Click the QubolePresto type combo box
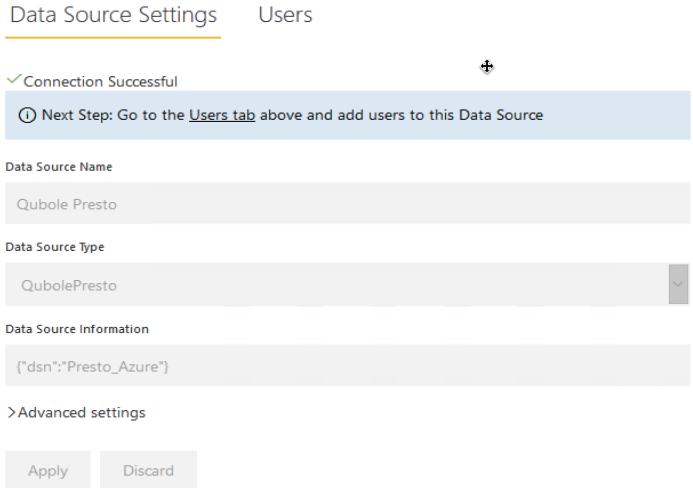This screenshot has width=693, height=492. pyautogui.click(x=347, y=284)
